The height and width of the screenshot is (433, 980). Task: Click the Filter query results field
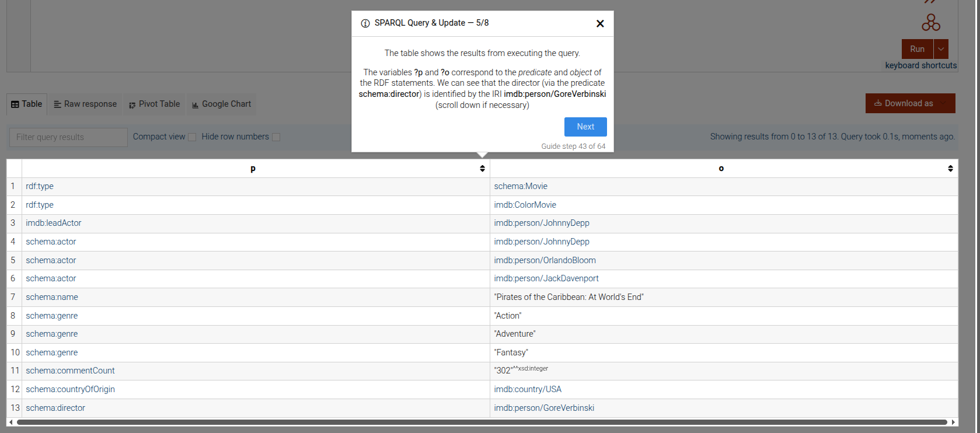pyautogui.click(x=68, y=137)
